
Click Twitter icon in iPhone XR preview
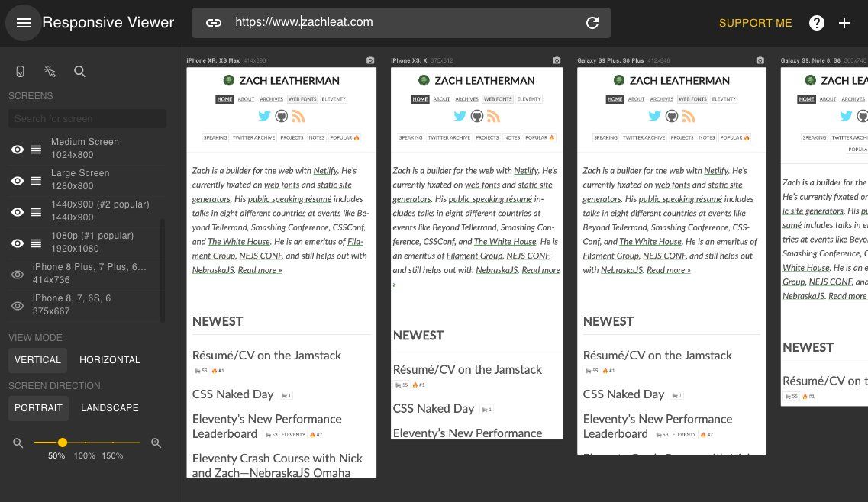click(265, 116)
